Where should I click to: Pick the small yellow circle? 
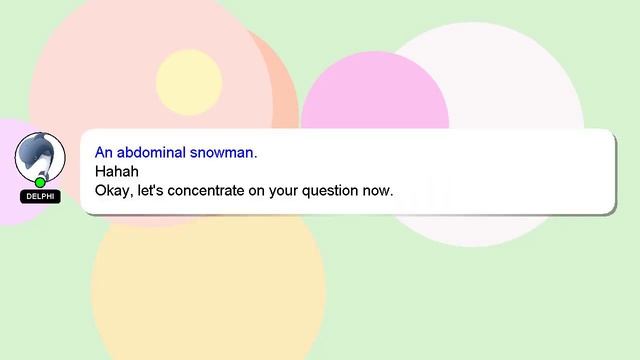pyautogui.click(x=189, y=82)
